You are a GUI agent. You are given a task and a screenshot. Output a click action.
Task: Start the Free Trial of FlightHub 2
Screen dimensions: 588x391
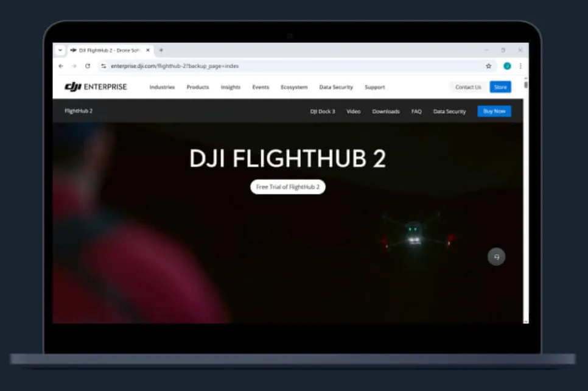[287, 187]
